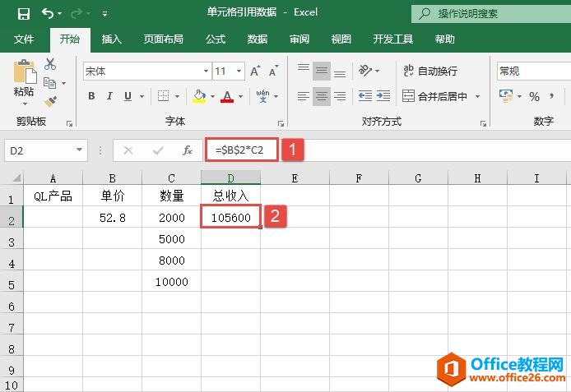Open the 公式 (Formulas) tab

tap(216, 39)
